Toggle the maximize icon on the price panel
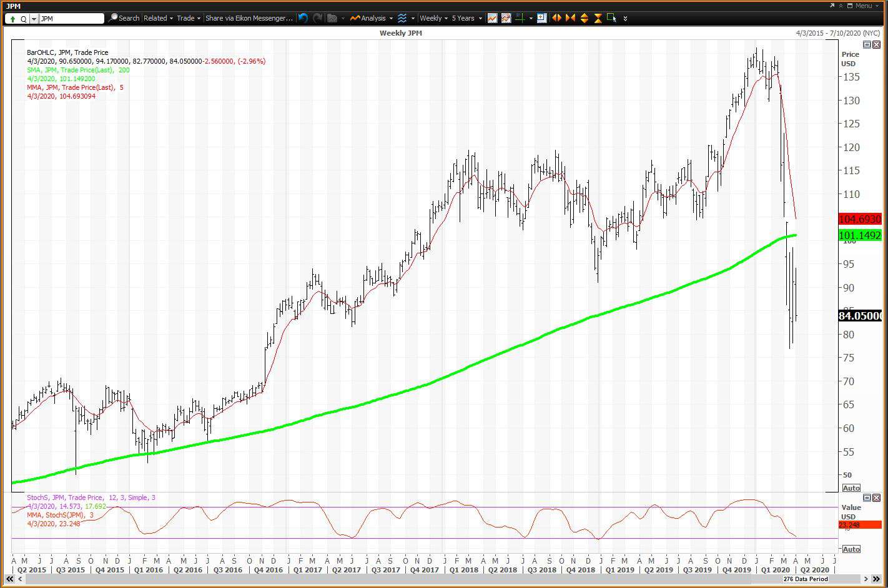888x588 pixels. 866,44
